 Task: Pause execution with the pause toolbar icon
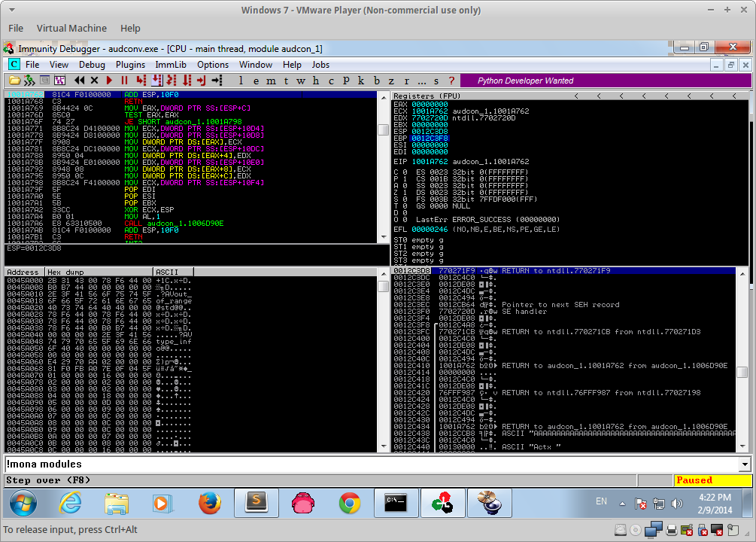point(125,81)
